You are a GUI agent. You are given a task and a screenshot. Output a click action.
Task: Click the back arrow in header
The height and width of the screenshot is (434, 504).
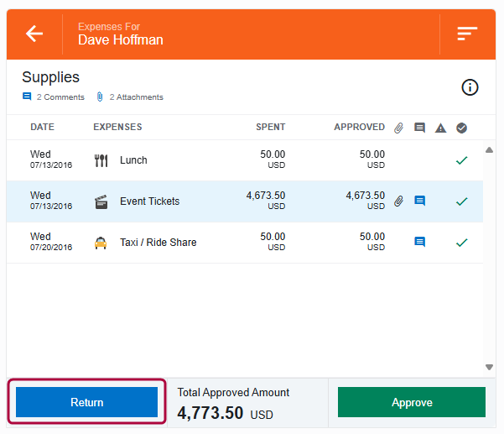tap(34, 34)
